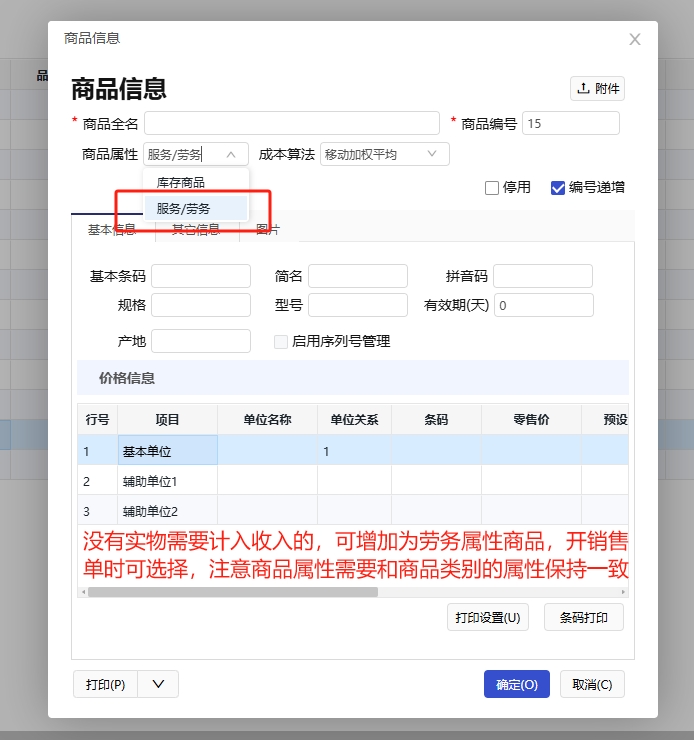This screenshot has width=694, height=740.
Task: Click the 单位关系 cell of 基本单位 row
Action: click(x=354, y=450)
